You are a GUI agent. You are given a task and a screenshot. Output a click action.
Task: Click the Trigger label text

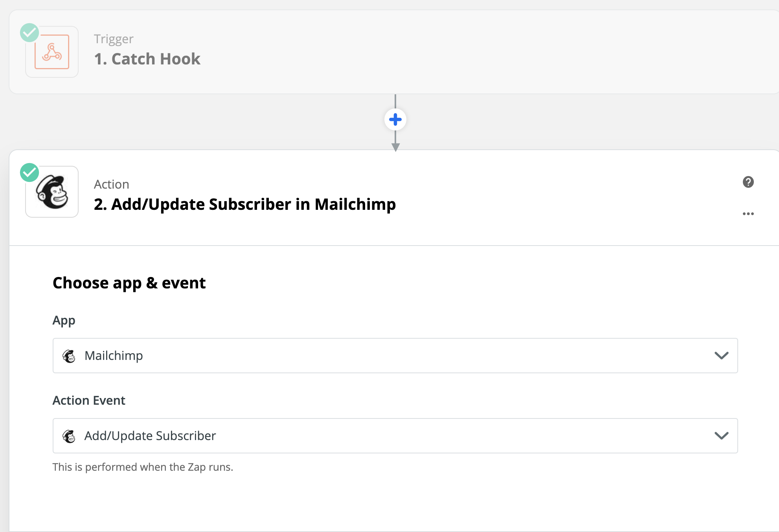click(114, 39)
